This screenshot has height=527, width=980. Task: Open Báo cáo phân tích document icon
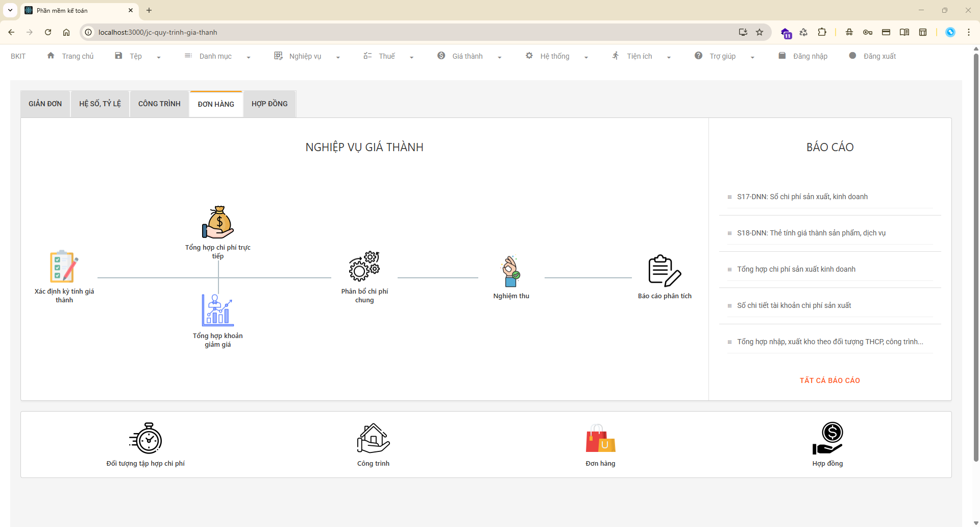[x=665, y=271]
